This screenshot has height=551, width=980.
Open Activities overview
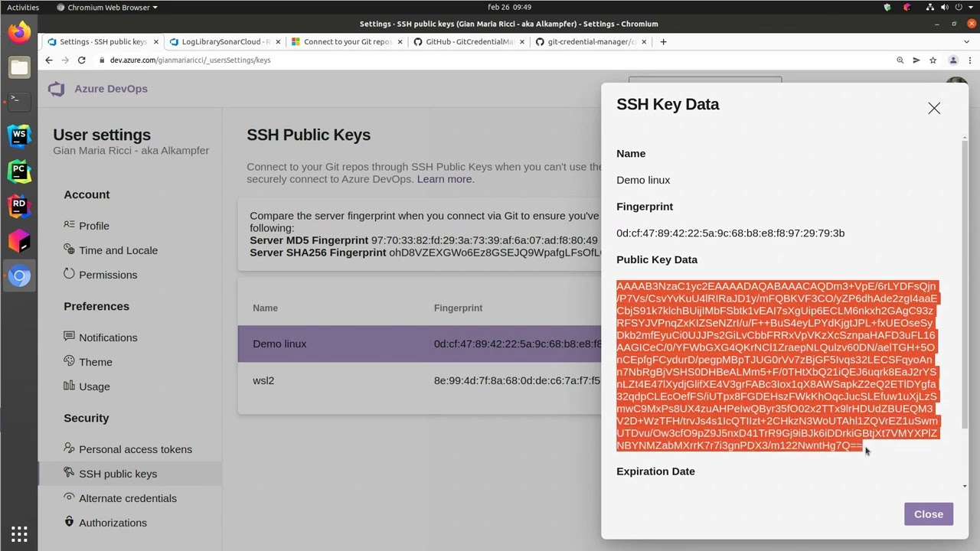tap(23, 7)
